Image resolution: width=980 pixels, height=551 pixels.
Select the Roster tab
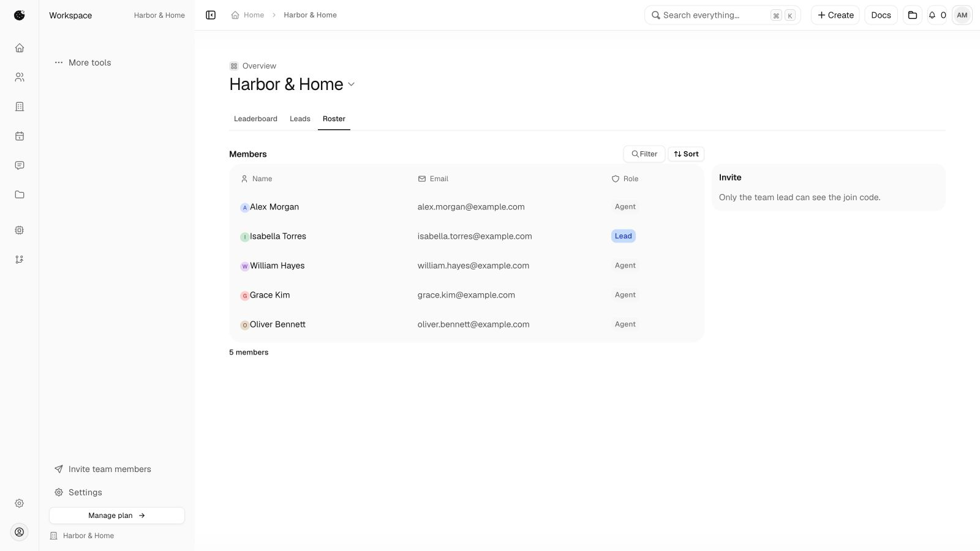tap(334, 119)
